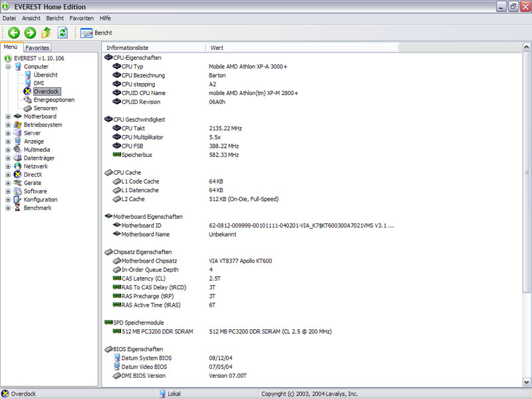Click the DirectX tree icon
This screenshot has width=532, height=399.
18,175
